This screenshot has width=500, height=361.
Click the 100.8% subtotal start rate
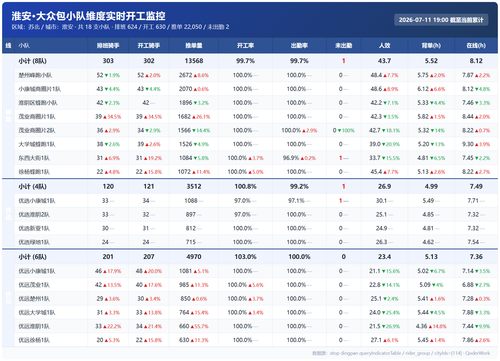pyautogui.click(x=245, y=187)
